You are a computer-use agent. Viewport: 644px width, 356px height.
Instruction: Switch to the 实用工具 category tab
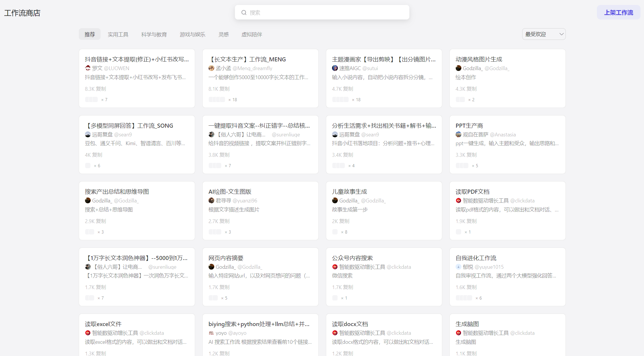point(118,34)
